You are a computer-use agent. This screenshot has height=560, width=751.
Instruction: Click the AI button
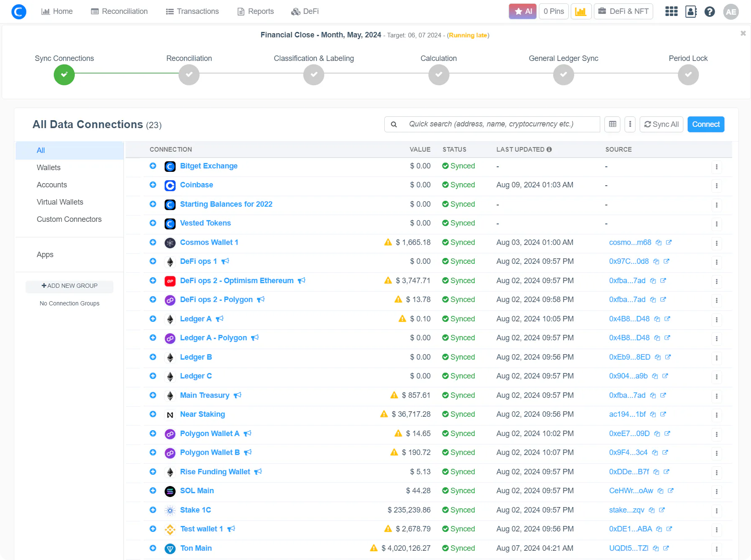pos(523,11)
